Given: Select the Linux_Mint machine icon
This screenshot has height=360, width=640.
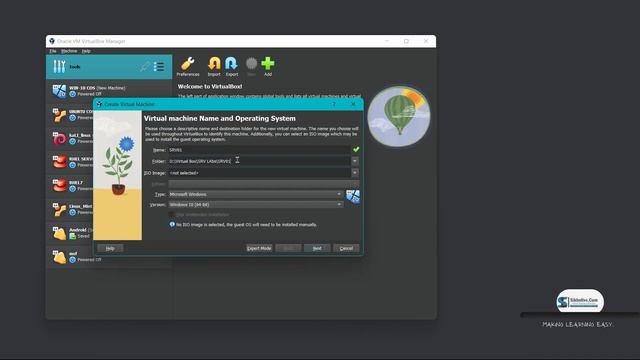Looking at the screenshot, I should click(x=59, y=209).
